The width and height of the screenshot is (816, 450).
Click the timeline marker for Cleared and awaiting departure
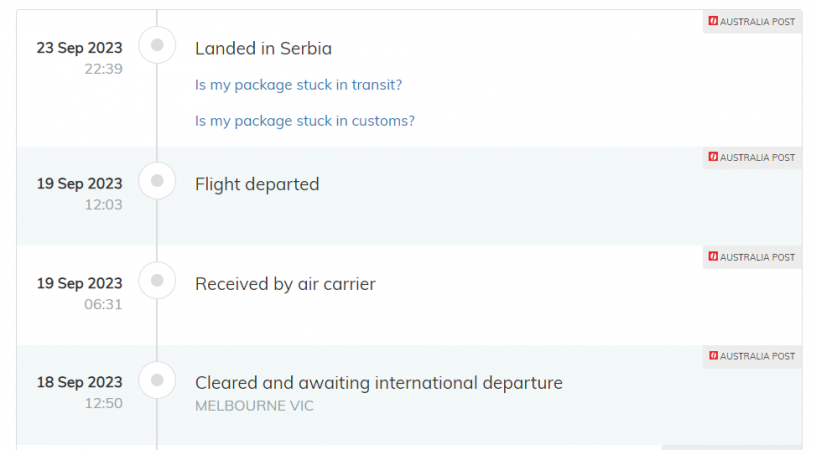pos(157,380)
